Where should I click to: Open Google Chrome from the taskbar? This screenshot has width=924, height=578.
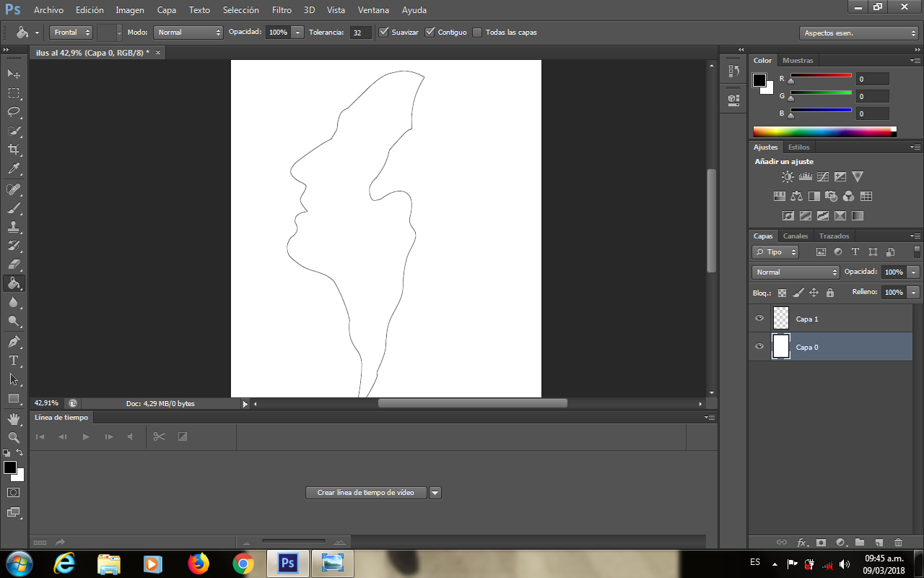point(243,563)
